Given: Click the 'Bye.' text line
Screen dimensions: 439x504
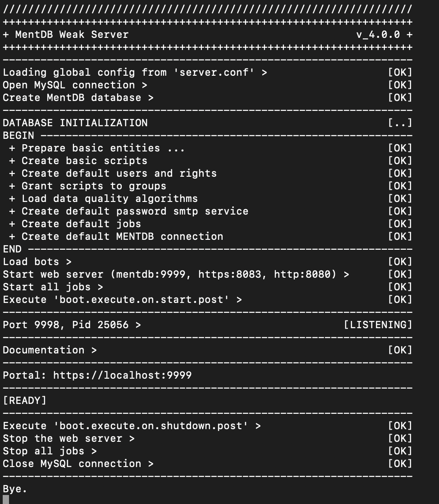Looking at the screenshot, I should 15,489.
